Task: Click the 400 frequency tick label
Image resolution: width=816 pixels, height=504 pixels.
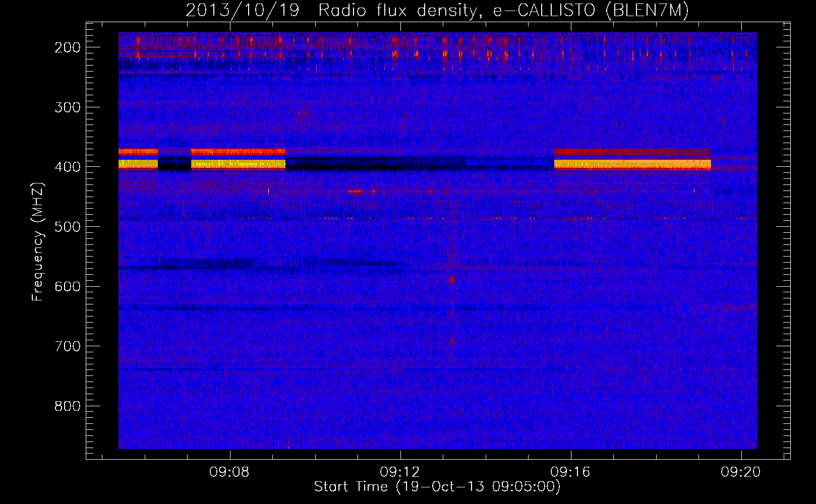Action: 67,167
